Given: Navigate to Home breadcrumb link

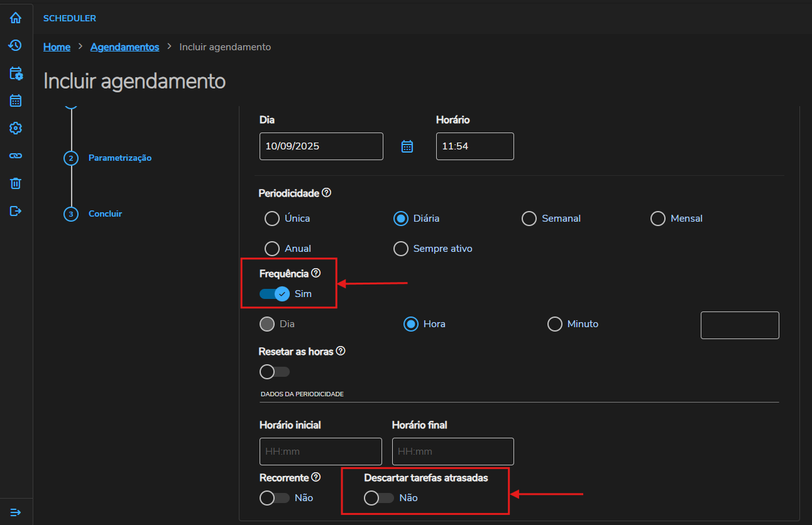Looking at the screenshot, I should 57,47.
